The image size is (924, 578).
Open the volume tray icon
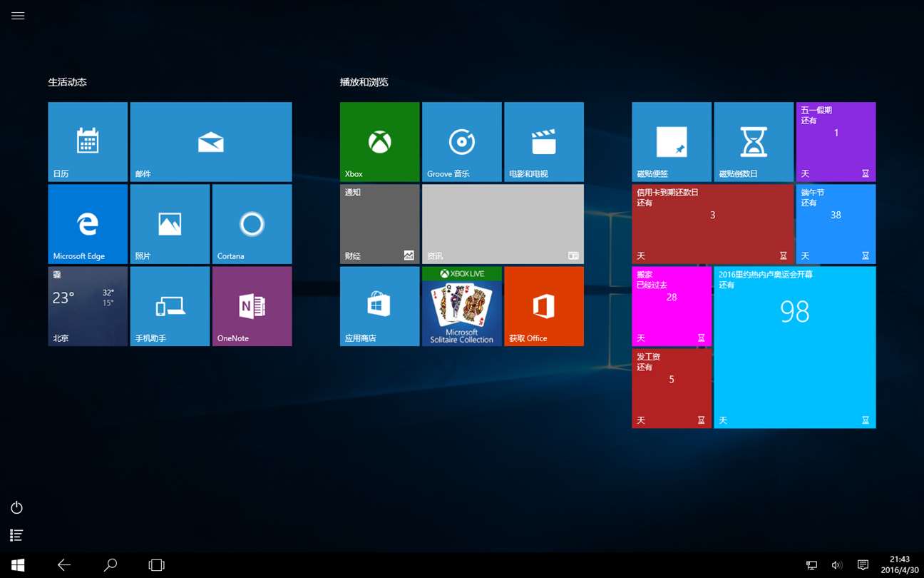pyautogui.click(x=837, y=565)
